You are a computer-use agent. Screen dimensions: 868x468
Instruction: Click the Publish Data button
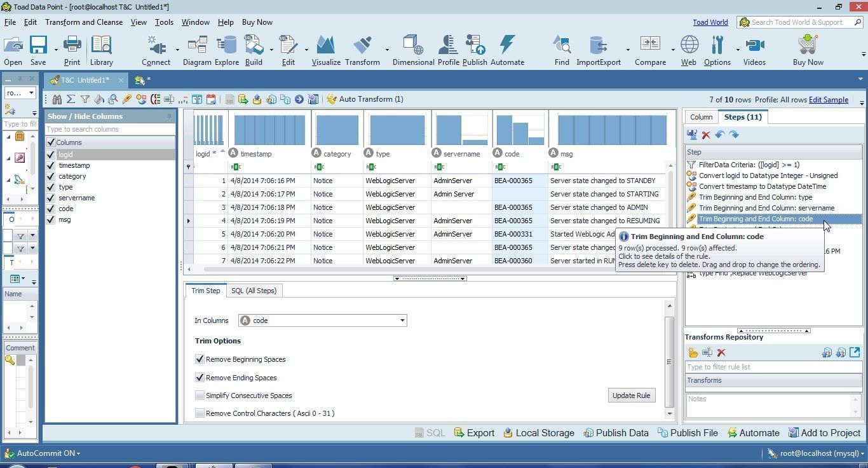(x=615, y=433)
